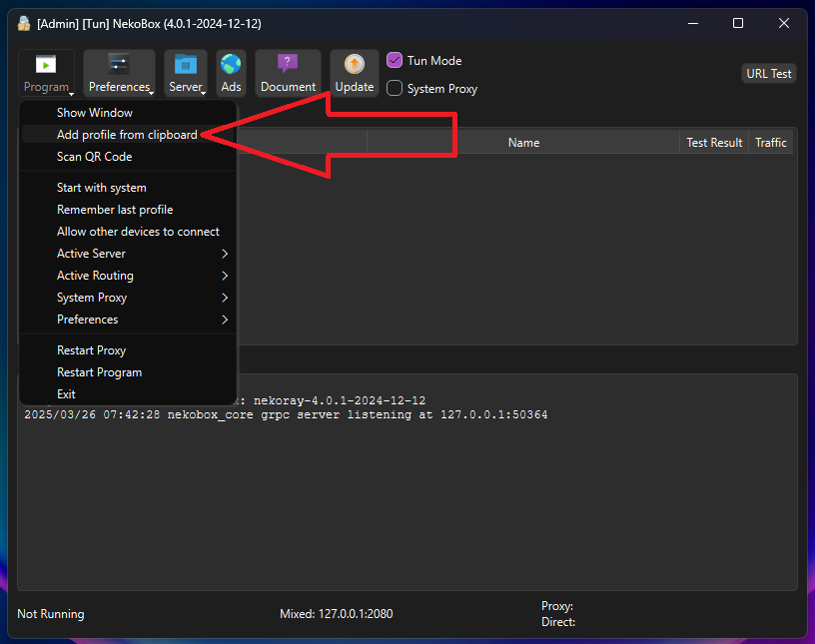The image size is (815, 644).
Task: Expand the Active Routing submenu
Action: pyautogui.click(x=128, y=276)
